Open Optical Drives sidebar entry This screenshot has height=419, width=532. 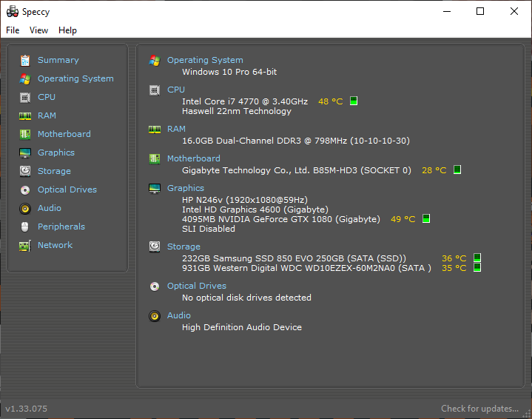click(67, 190)
